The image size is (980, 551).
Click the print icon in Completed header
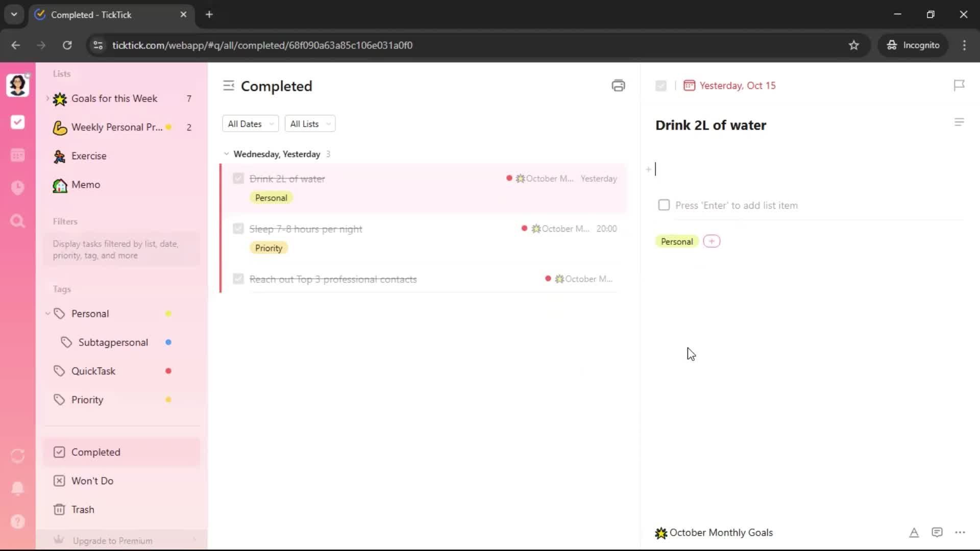coord(618,86)
